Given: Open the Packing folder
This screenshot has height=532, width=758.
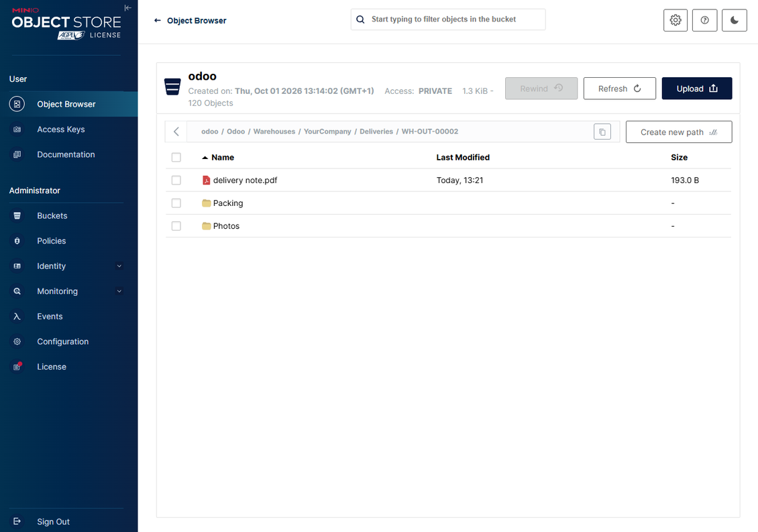Looking at the screenshot, I should point(228,203).
